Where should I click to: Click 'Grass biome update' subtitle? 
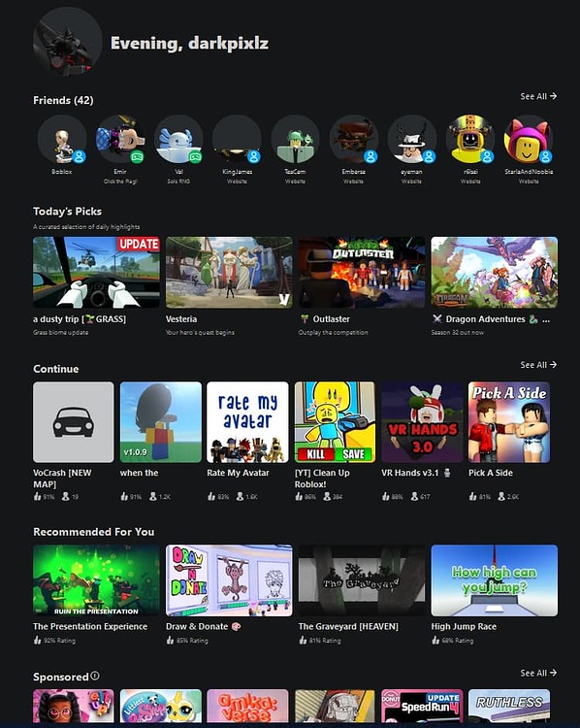coord(61,332)
